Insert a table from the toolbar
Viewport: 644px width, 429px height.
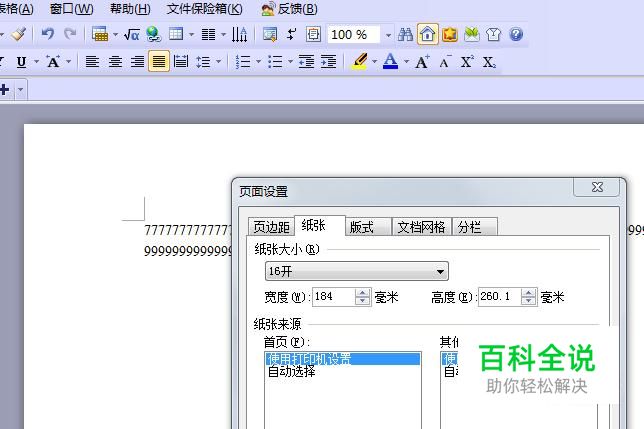pyautogui.click(x=176, y=34)
